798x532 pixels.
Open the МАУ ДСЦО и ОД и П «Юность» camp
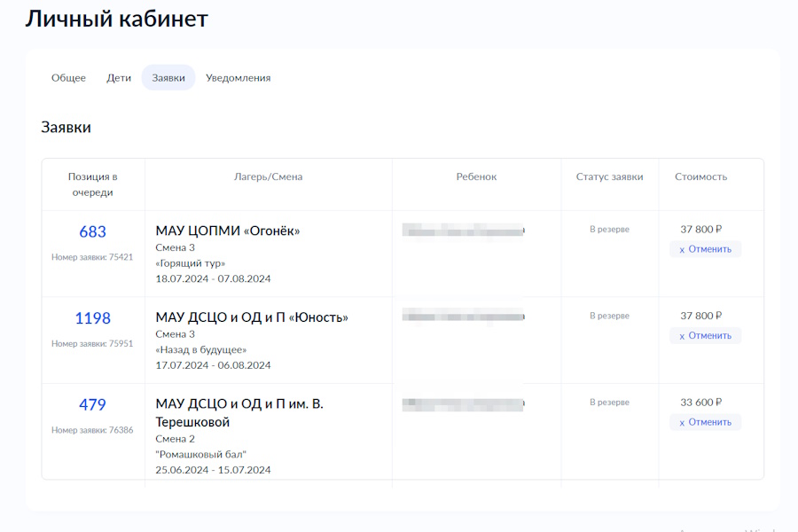click(252, 317)
